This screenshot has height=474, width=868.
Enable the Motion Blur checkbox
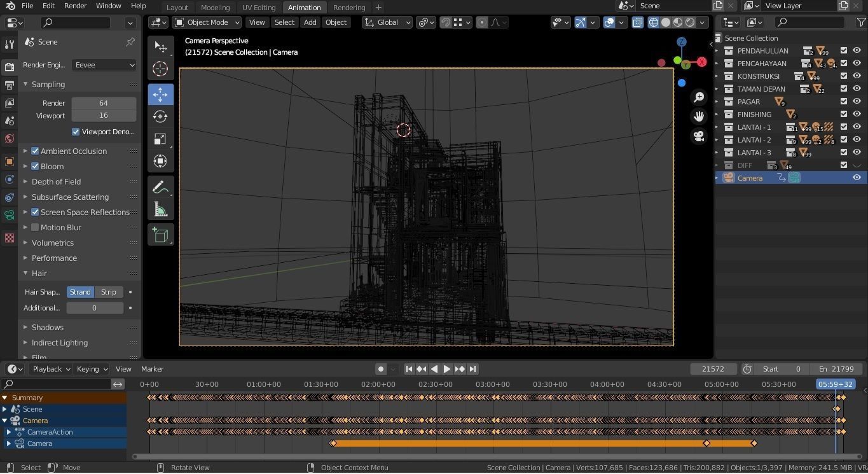36,228
